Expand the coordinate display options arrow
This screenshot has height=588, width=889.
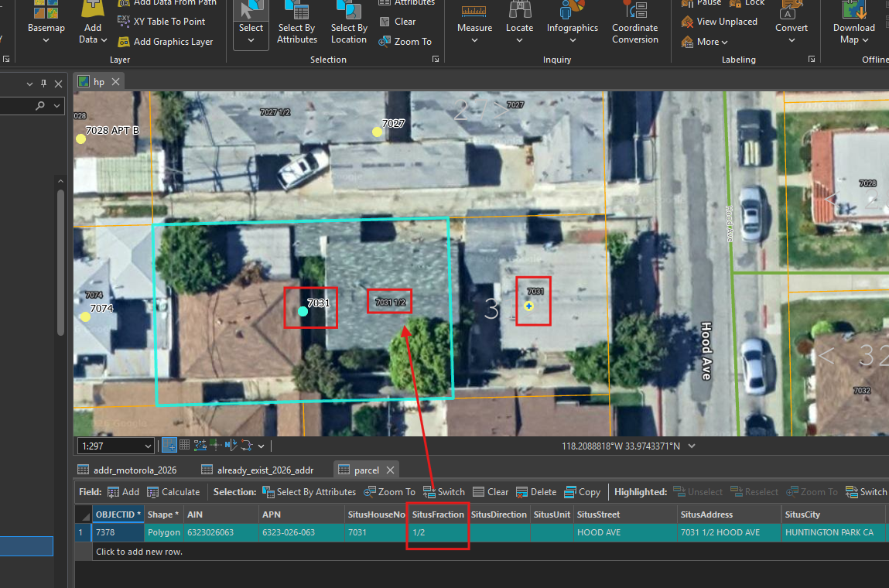[692, 446]
